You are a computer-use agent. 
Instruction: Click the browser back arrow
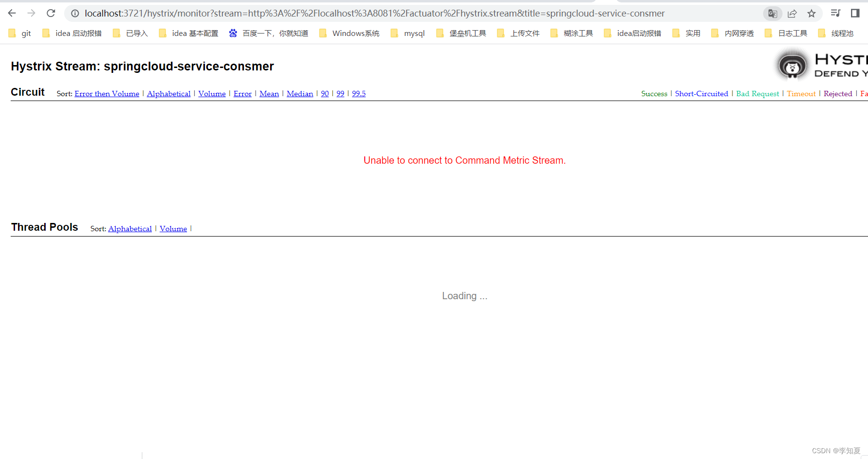point(12,13)
